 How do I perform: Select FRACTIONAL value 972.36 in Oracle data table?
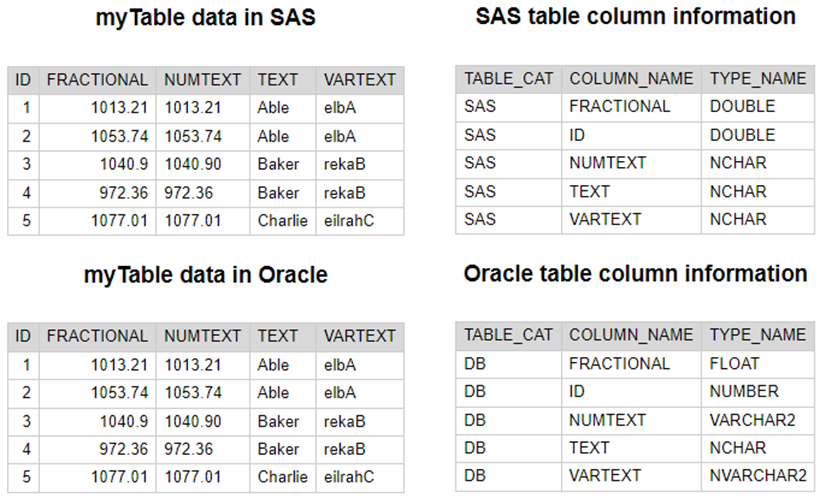(123, 449)
